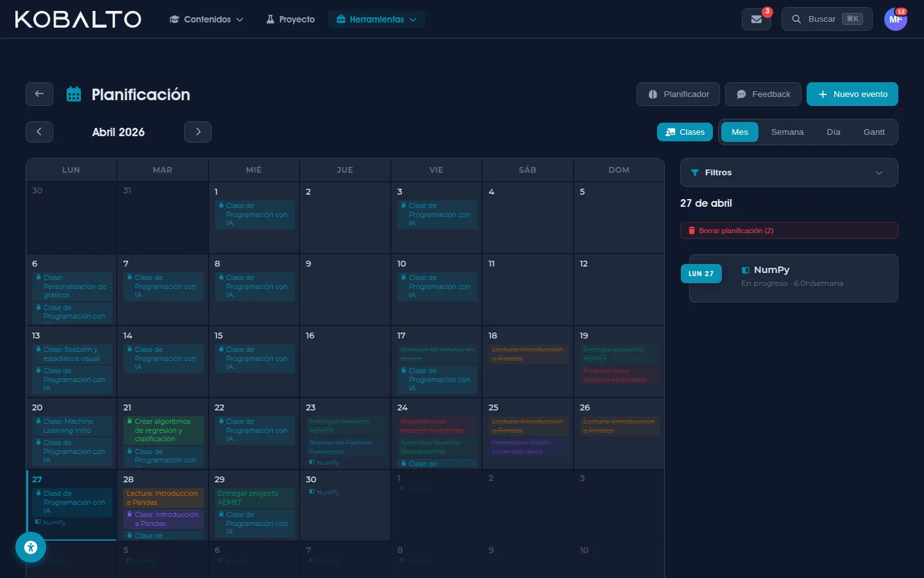The width and height of the screenshot is (924, 578).
Task: Click Borrar planificación (2)
Action: (789, 231)
